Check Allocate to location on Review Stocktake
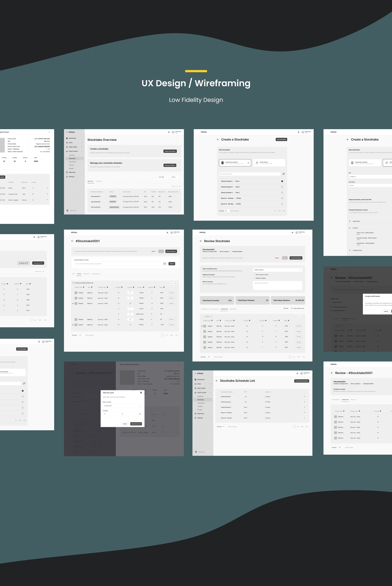The width and height of the screenshot is (392, 586). [254, 278]
